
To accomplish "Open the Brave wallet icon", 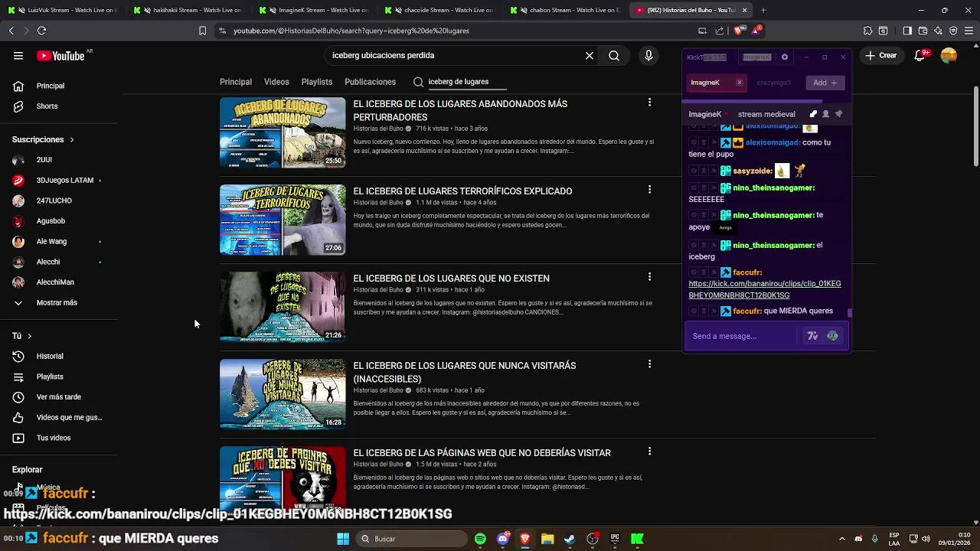I will click(x=923, y=31).
